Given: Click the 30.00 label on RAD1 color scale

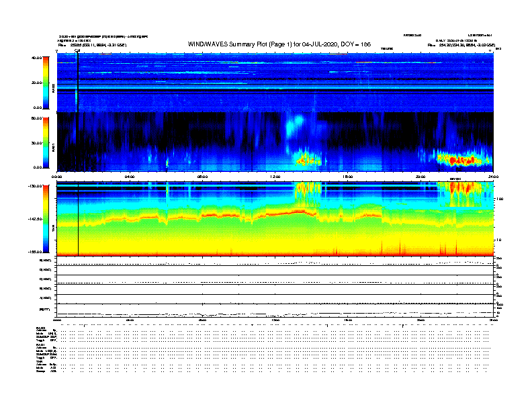Looking at the screenshot, I should [x=36, y=143].
